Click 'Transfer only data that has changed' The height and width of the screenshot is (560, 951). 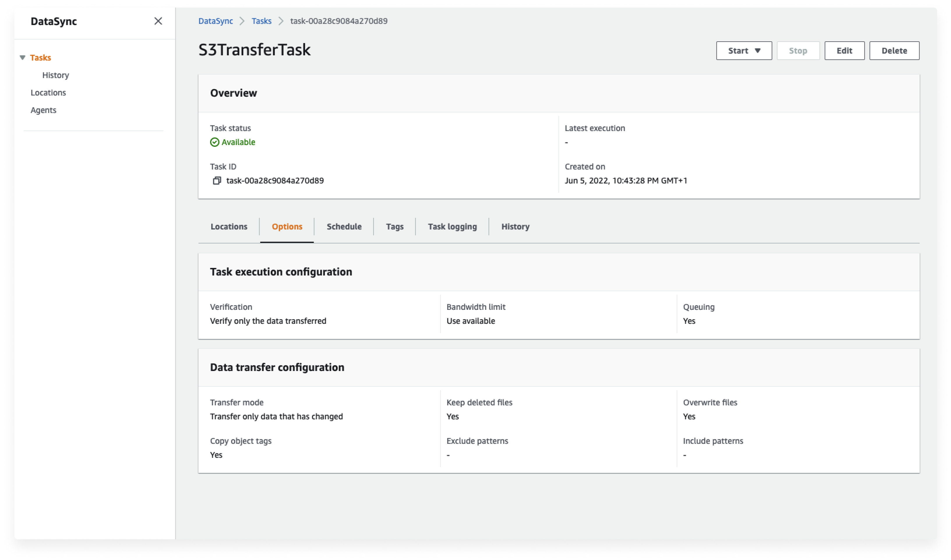point(276,417)
